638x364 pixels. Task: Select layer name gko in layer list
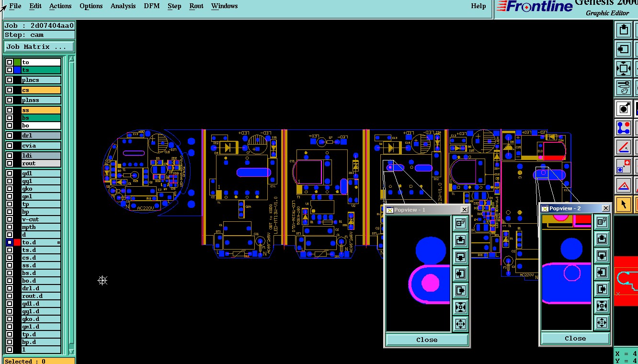pos(41,189)
